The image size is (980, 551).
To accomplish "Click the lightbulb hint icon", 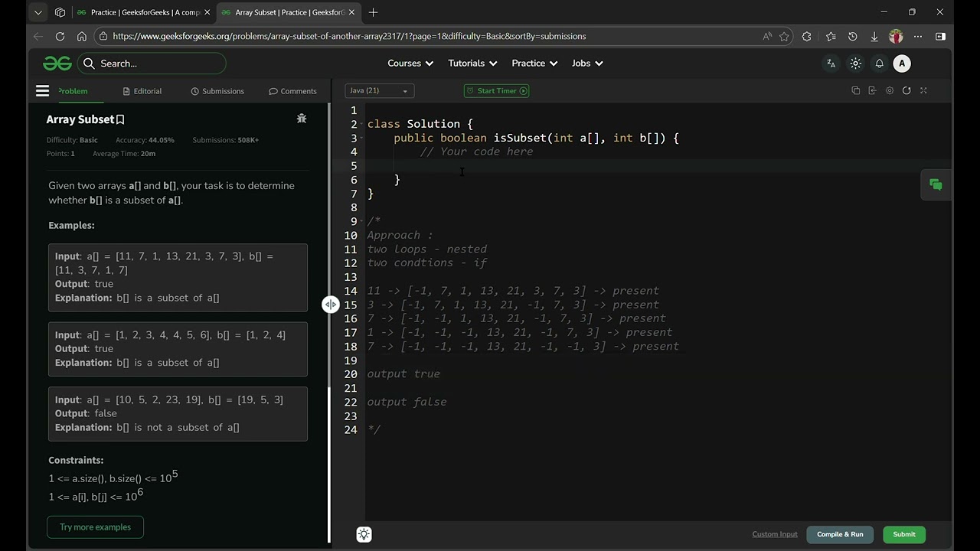I will (x=364, y=534).
